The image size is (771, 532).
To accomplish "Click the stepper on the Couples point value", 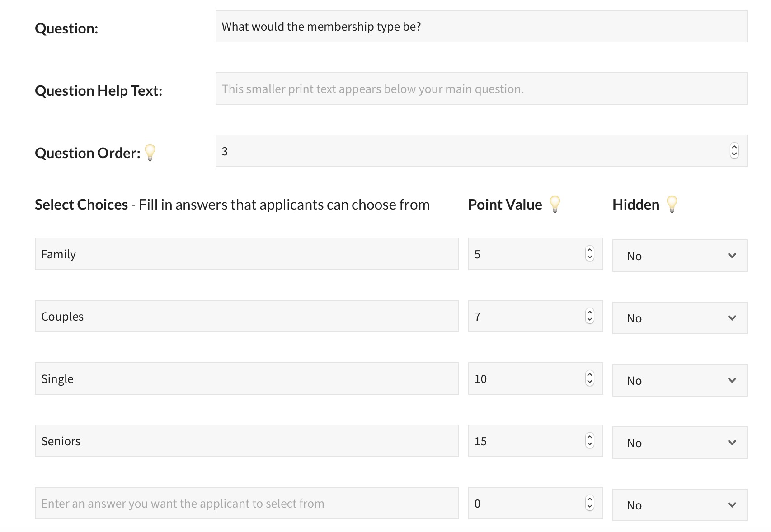I will pyautogui.click(x=589, y=316).
